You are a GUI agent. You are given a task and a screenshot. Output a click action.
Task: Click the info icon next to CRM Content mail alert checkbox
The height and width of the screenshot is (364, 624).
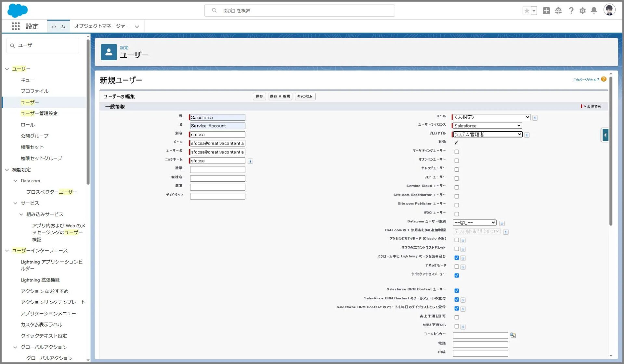(463, 300)
